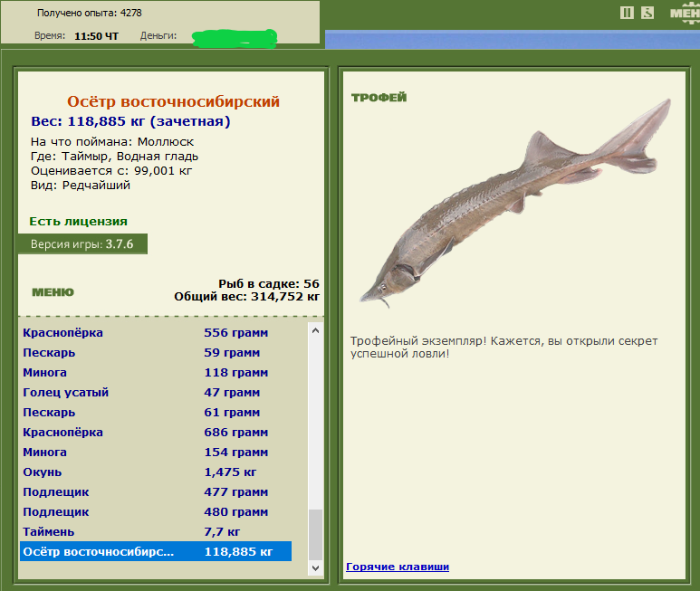Click the fish list scroll up arrow
This screenshot has width=700, height=591.
[315, 331]
